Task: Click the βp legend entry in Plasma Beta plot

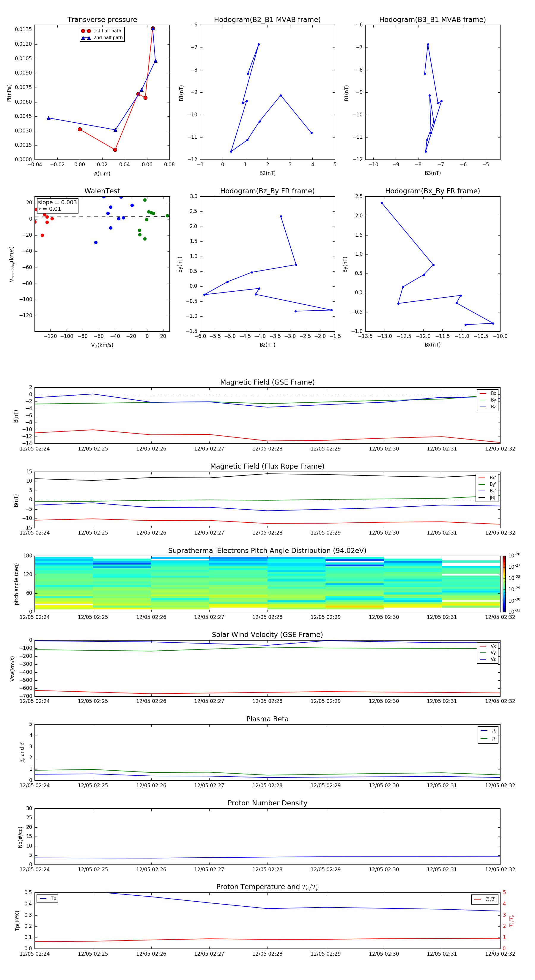Action: pyautogui.click(x=488, y=731)
